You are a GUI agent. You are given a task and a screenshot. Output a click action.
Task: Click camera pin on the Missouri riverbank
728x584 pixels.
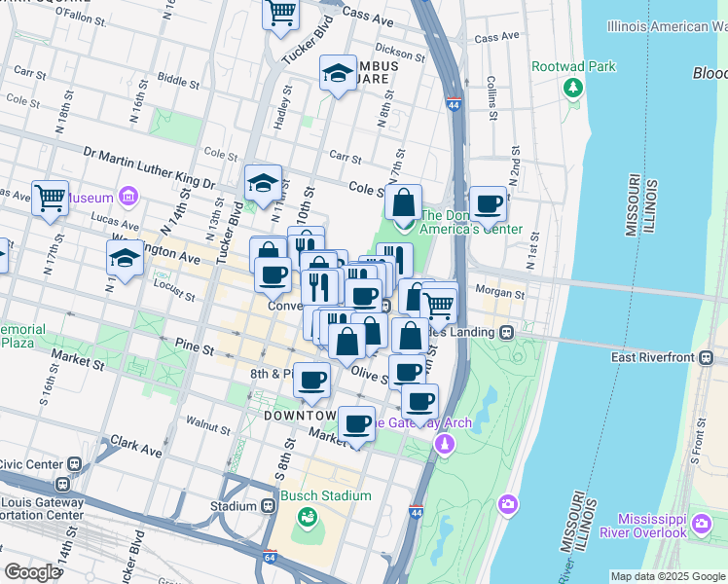click(507, 505)
